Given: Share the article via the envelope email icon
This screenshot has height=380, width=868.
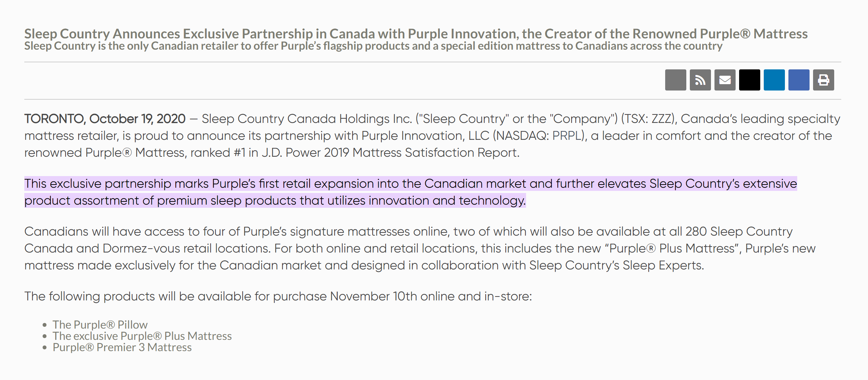Looking at the screenshot, I should 725,80.
